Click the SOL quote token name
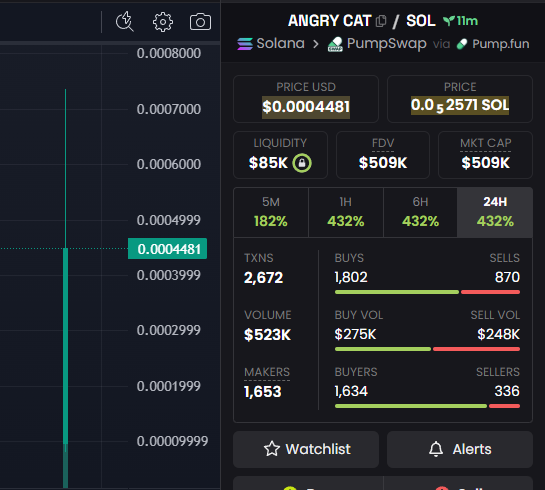The height and width of the screenshot is (490, 545). 421,21
